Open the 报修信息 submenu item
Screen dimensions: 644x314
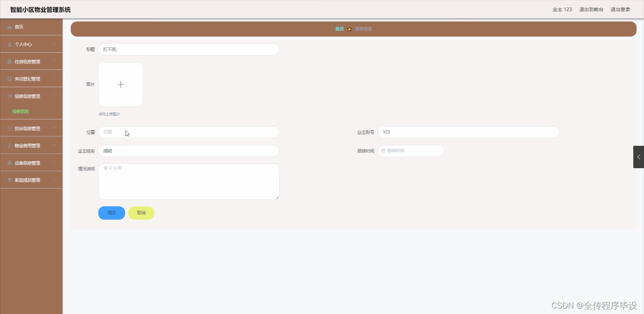coord(21,111)
